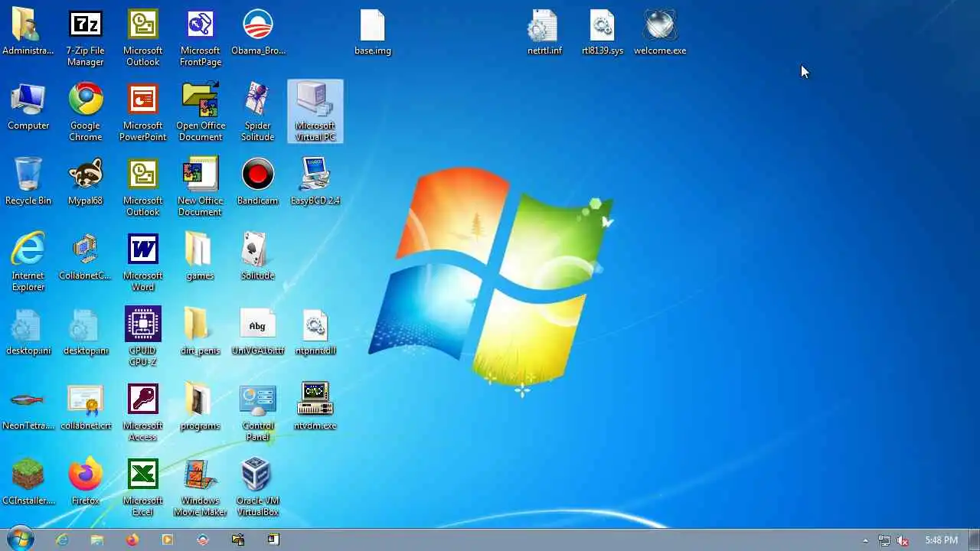
Task: Select the Computer desktop icon
Action: [28, 107]
